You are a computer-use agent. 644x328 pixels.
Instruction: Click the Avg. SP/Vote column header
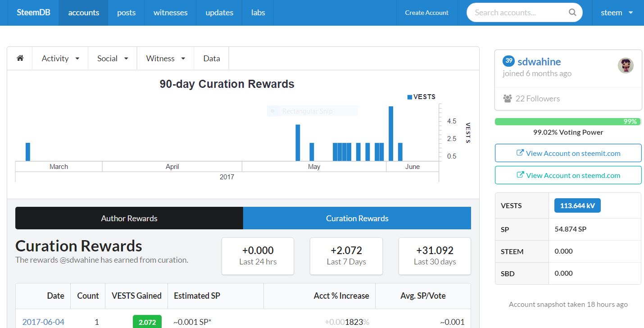pos(423,296)
